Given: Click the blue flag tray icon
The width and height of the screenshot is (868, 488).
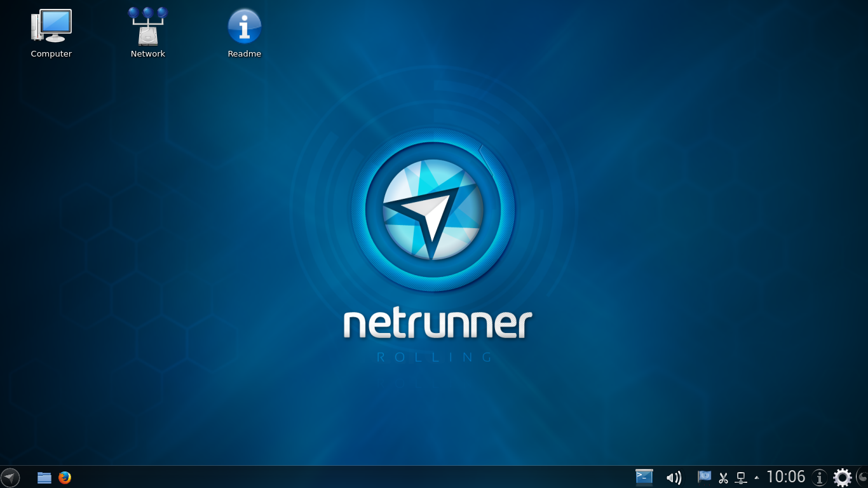Looking at the screenshot, I should pos(704,477).
